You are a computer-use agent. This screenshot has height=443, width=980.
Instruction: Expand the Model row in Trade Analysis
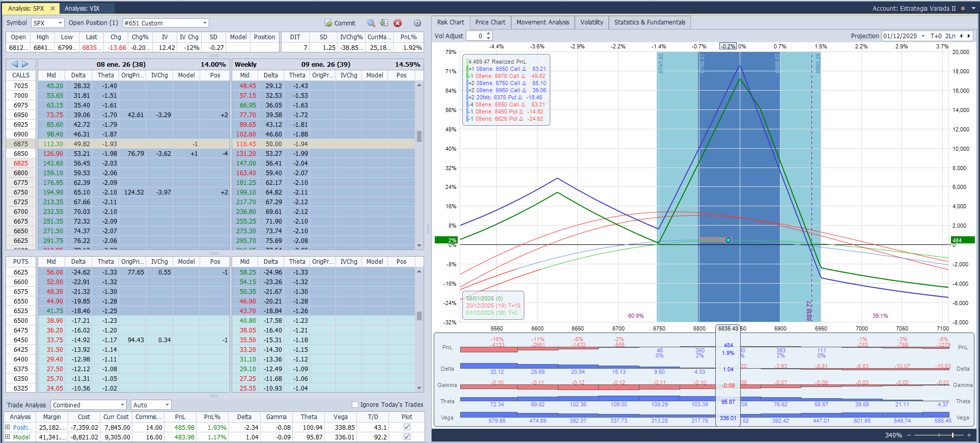pyautogui.click(x=8, y=437)
